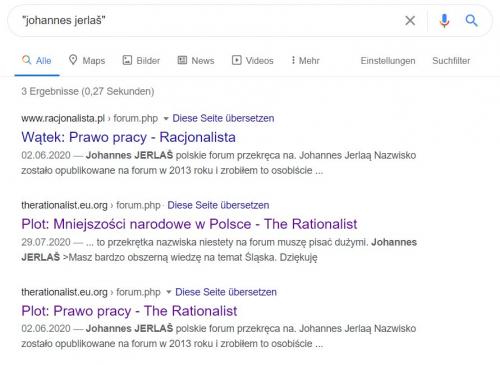Open result Plot: Mniejszości narodowe w Polsce
The image size is (500, 365).
(189, 224)
